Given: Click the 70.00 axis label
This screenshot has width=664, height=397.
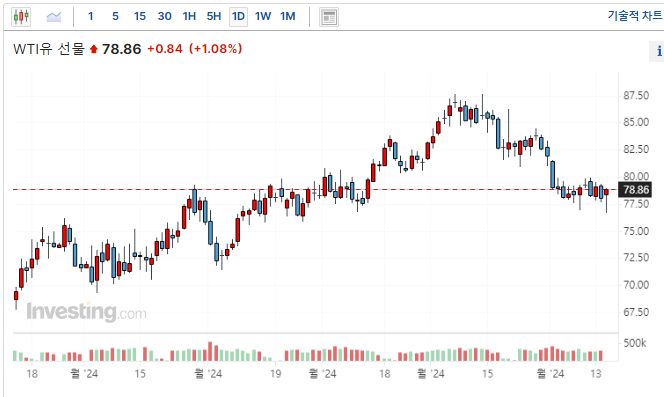Looking at the screenshot, I should pyautogui.click(x=636, y=285).
